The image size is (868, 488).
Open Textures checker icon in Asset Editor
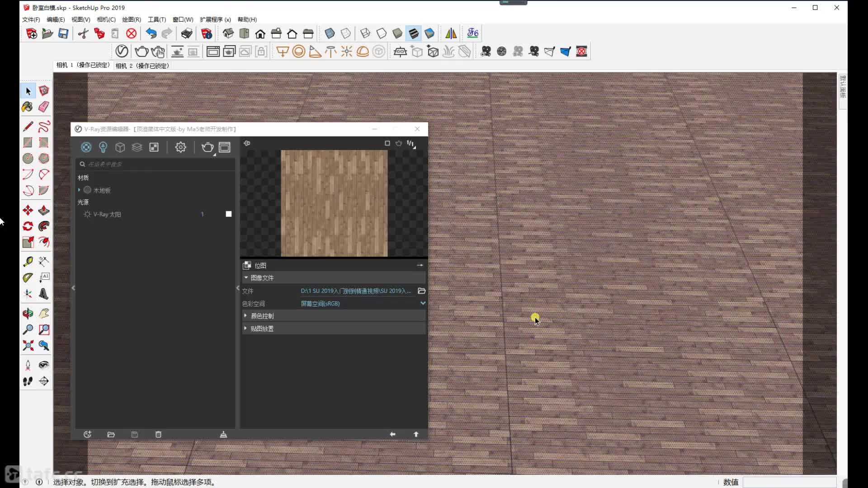pos(154,147)
